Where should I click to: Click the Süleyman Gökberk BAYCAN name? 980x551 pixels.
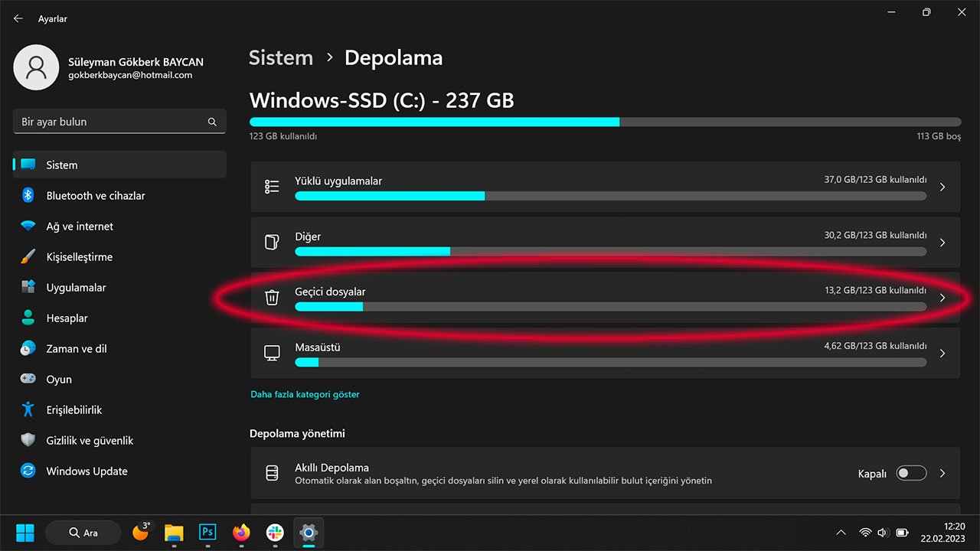coord(136,62)
